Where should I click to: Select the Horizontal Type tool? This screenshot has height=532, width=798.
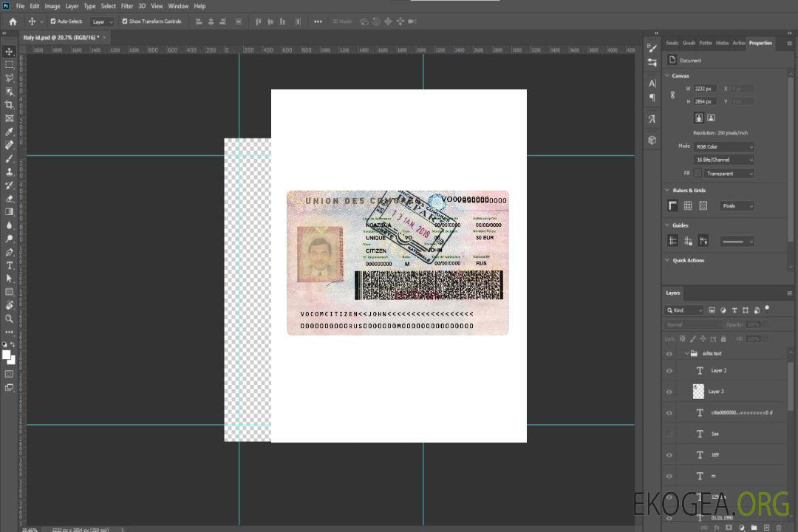coord(10,265)
